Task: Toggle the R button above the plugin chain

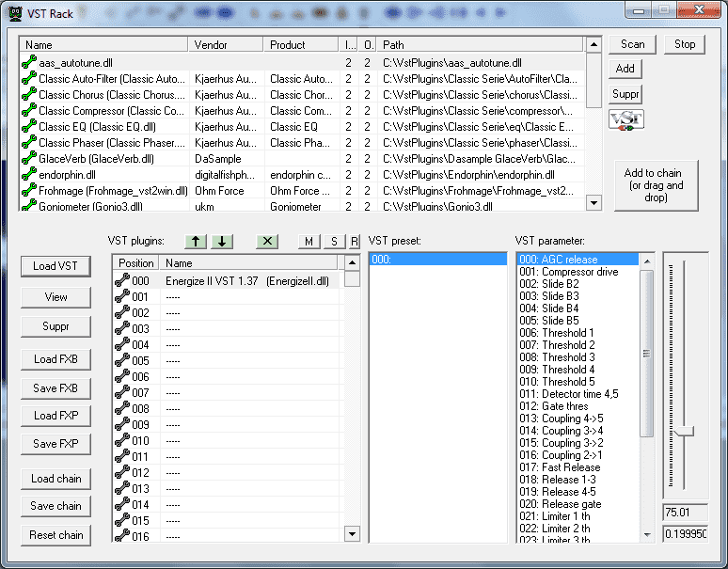Action: [355, 242]
